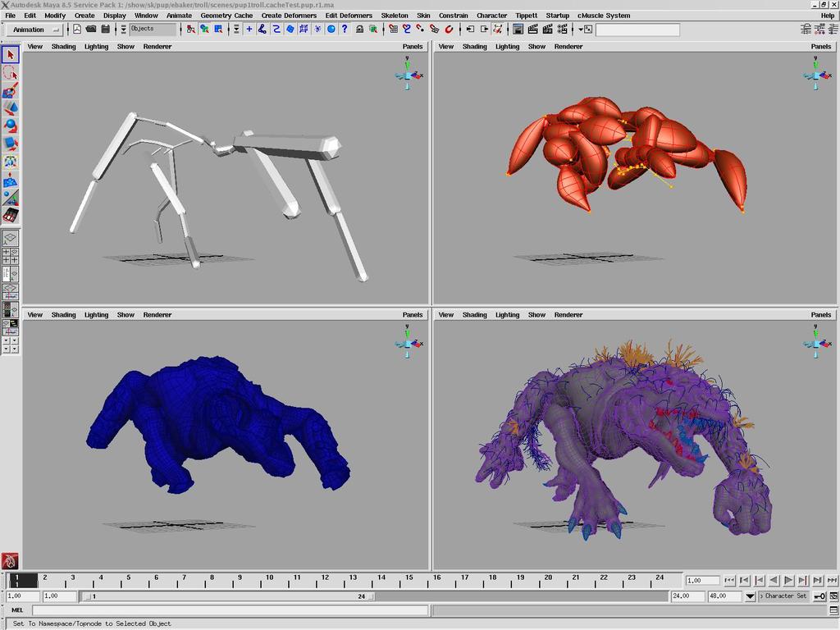Open the Skeleton menu
This screenshot has width=840, height=630.
[x=394, y=15]
